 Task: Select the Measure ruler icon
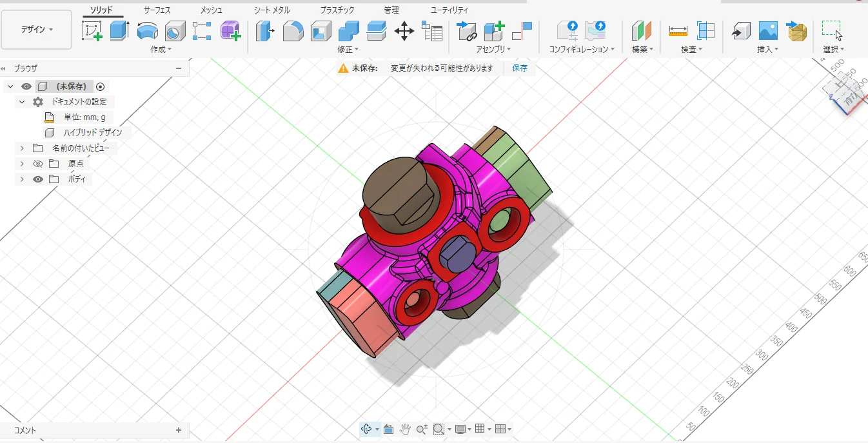[678, 30]
